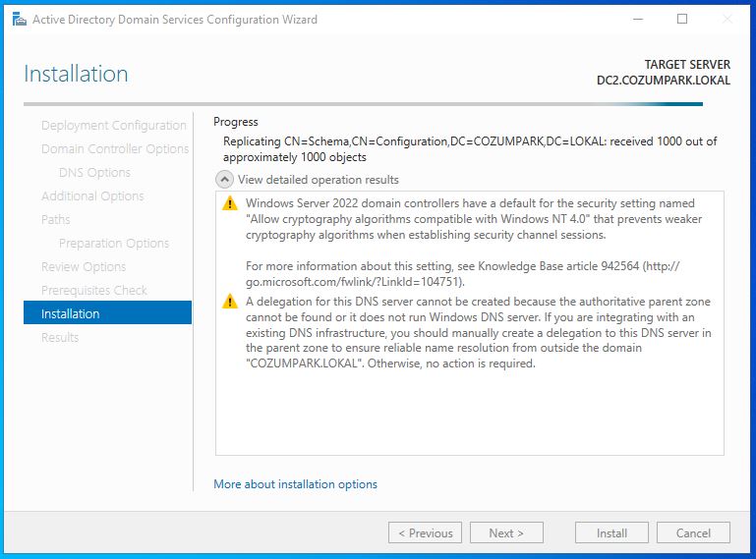Click the first yellow warning icon
The height and width of the screenshot is (559, 756).
(x=230, y=204)
